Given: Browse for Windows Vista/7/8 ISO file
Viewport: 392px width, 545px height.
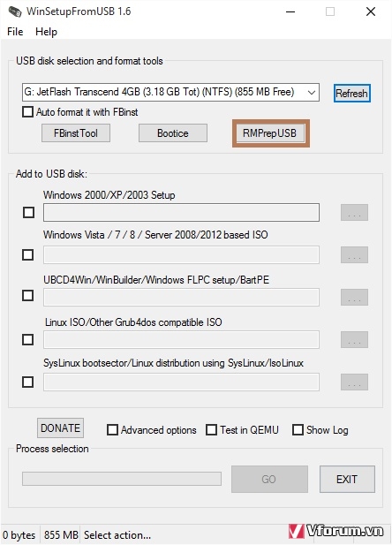Looking at the screenshot, I should click(354, 254).
